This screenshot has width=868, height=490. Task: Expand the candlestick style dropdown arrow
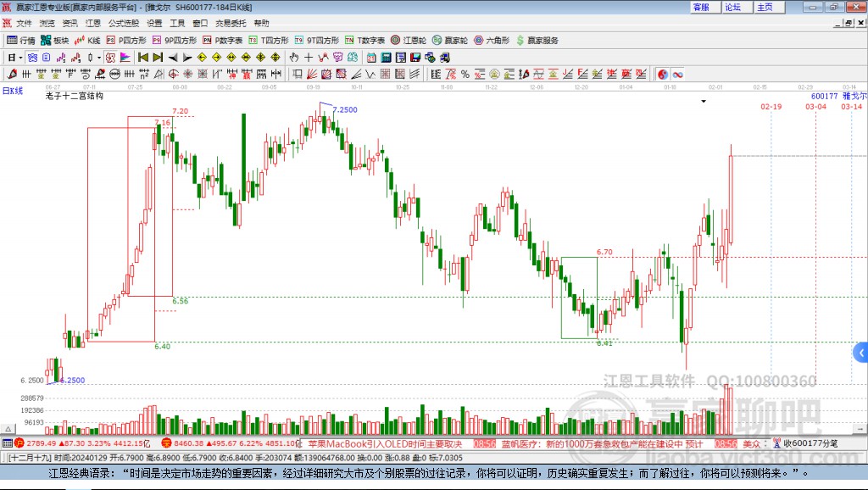[99, 58]
